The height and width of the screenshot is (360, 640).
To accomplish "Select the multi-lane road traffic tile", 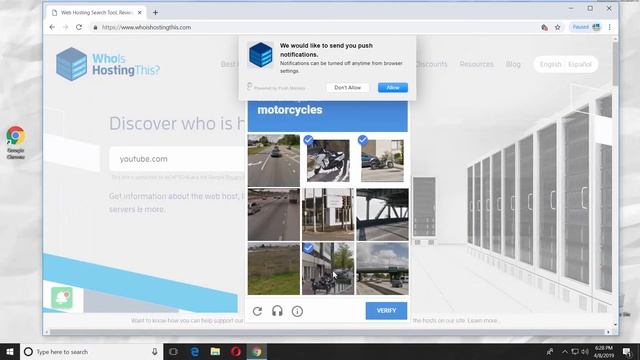I will click(274, 214).
